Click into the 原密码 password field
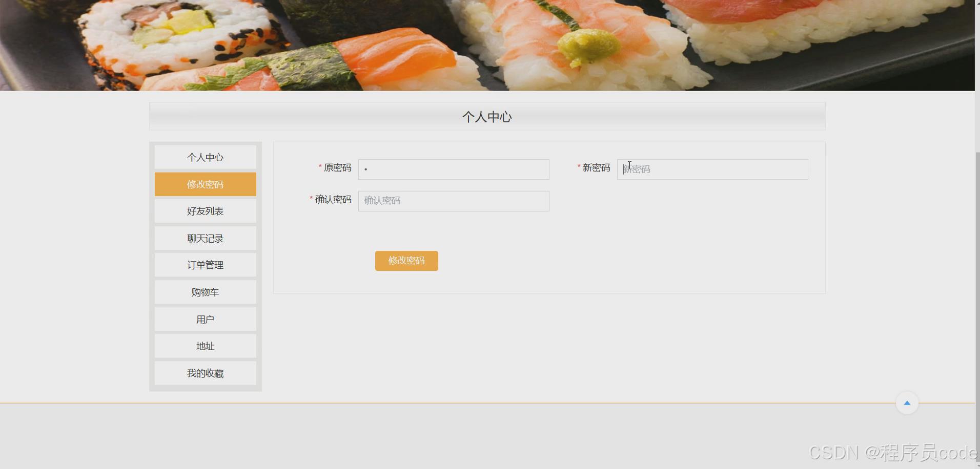 pyautogui.click(x=453, y=169)
